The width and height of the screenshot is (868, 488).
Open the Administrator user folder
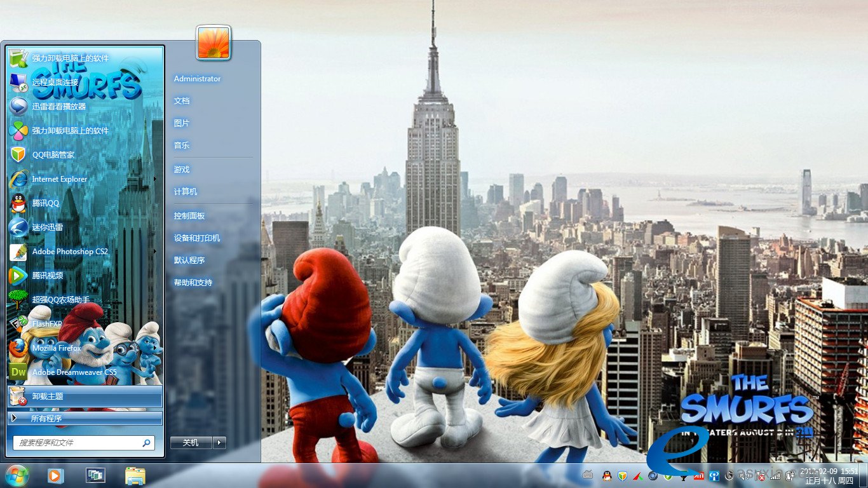[198, 79]
